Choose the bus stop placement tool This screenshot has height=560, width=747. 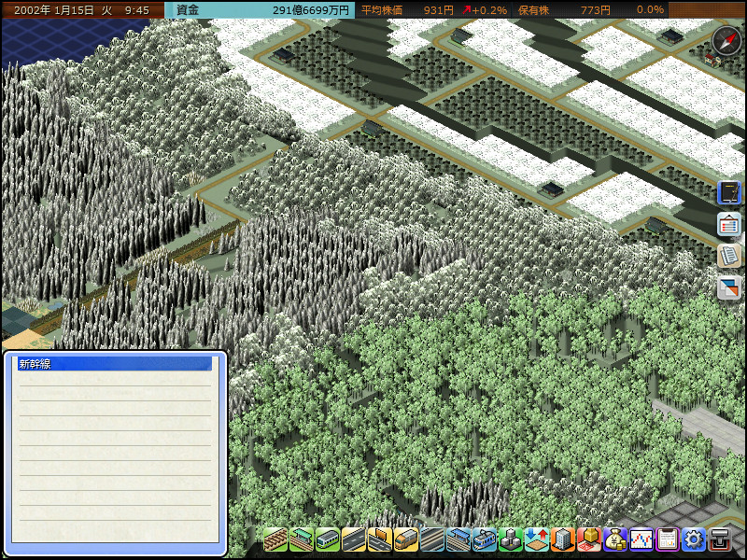click(x=380, y=539)
